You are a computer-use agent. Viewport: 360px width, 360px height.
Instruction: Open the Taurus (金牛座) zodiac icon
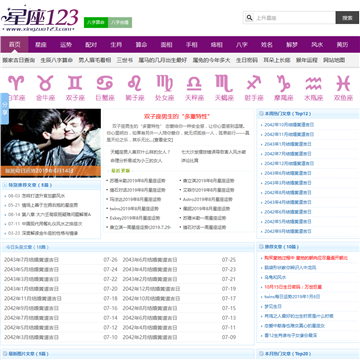point(46,88)
